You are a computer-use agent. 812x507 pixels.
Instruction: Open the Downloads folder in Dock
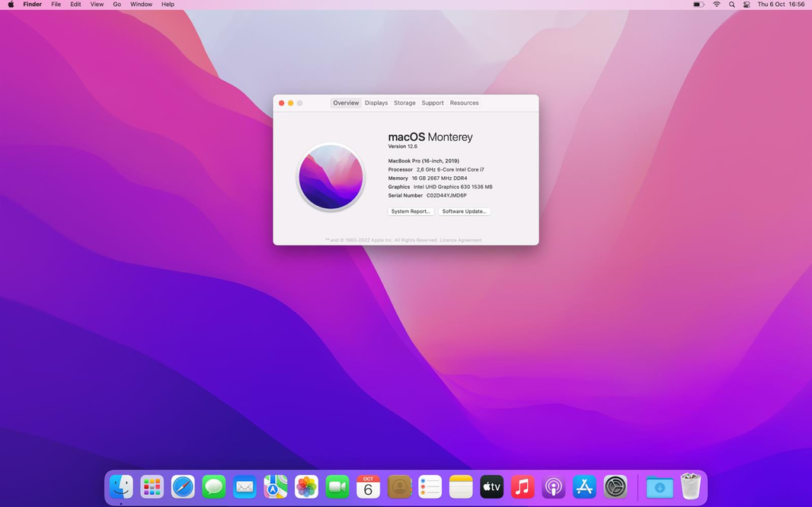[660, 486]
